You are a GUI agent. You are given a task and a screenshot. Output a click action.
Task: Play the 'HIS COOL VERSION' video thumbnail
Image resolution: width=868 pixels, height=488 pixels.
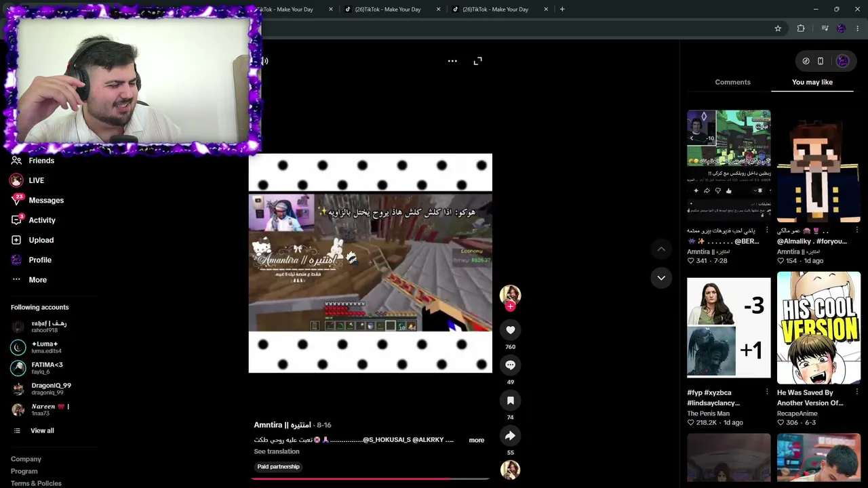818,328
